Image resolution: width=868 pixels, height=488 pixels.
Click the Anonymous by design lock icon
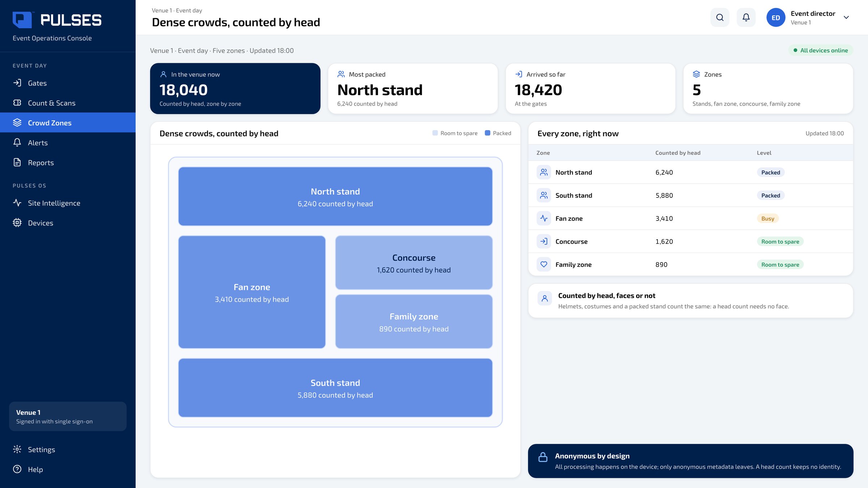(x=543, y=457)
